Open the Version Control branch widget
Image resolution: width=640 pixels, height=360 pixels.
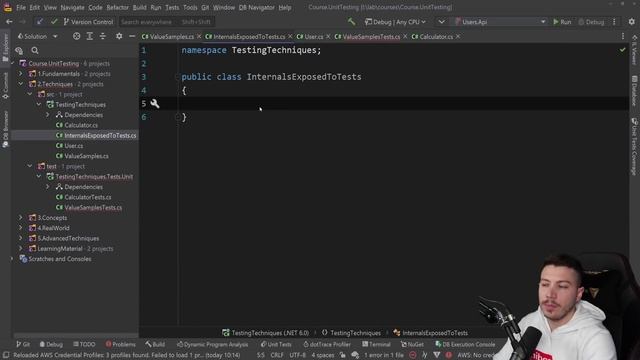(89, 22)
